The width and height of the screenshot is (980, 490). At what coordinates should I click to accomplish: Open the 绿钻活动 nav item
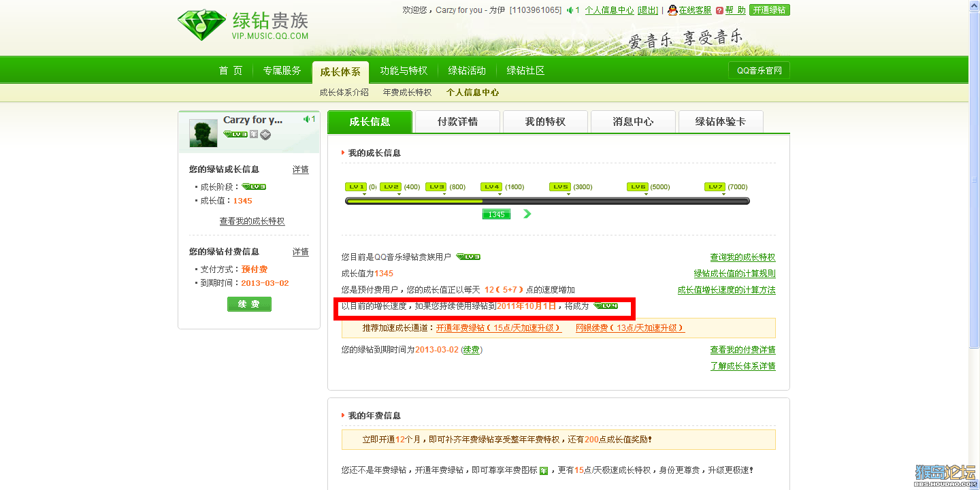coord(467,71)
